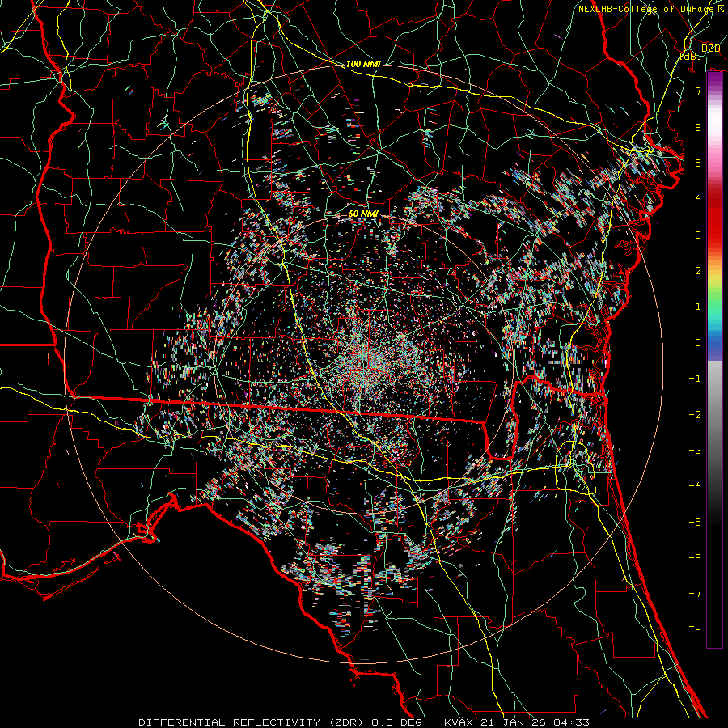This screenshot has width=728, height=728.
Task: Click the "2" tick on the color scale
Action: click(x=698, y=271)
